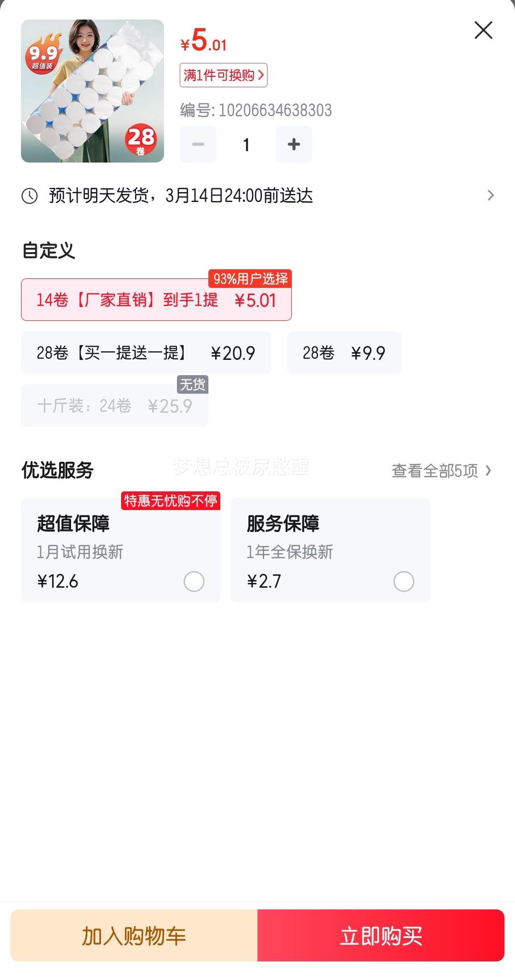The image size is (515, 980).
Task: Open the toilet paper product thumbnail
Action: pyautogui.click(x=93, y=91)
